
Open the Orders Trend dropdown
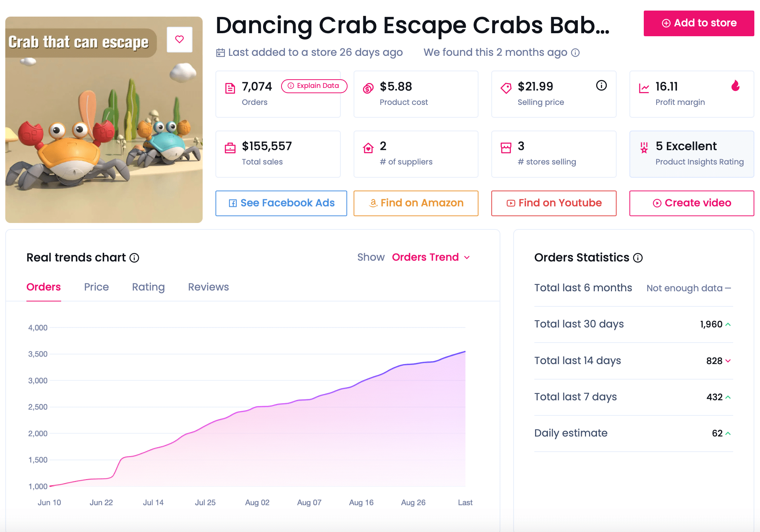click(431, 257)
